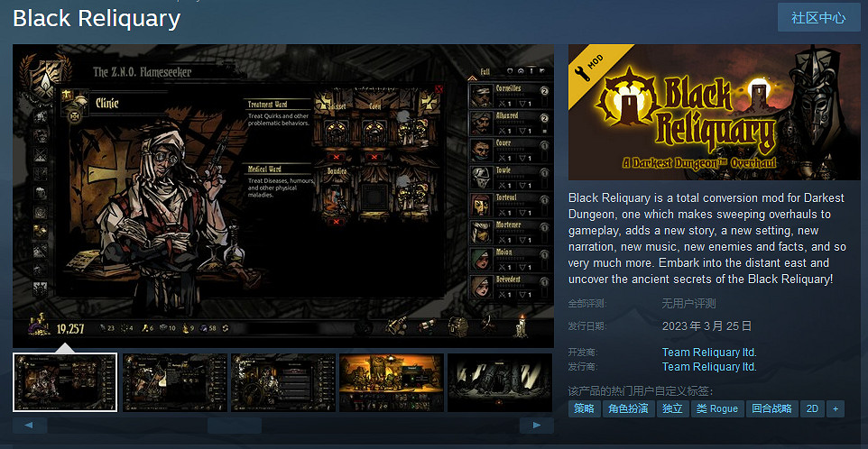Click the release date 2023 年 3 月 25 日
This screenshot has height=449, width=868.
(706, 325)
